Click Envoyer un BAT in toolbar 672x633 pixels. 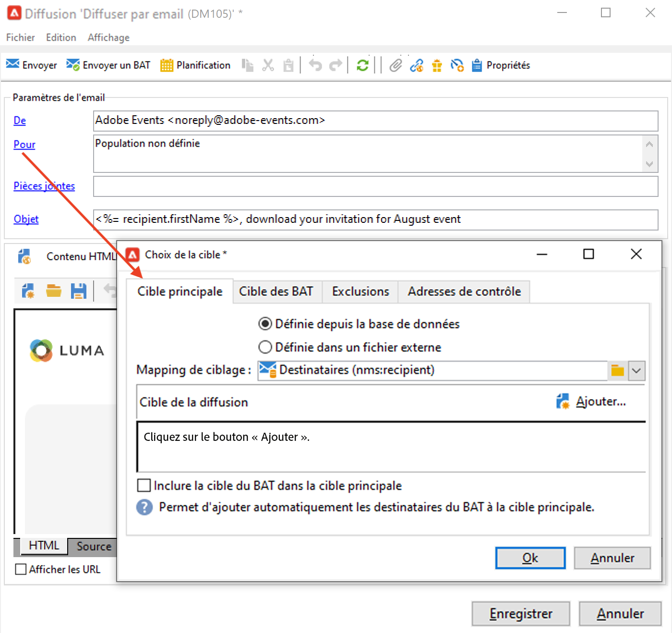[x=108, y=65]
